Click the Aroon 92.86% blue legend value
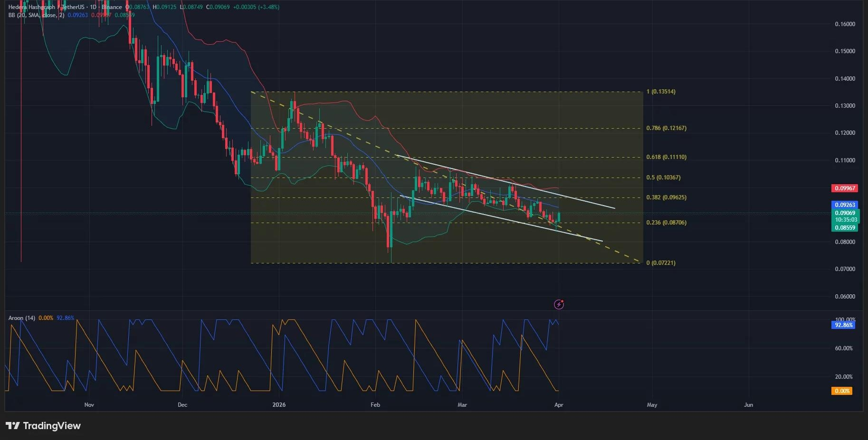The width and height of the screenshot is (868, 440). (66, 318)
